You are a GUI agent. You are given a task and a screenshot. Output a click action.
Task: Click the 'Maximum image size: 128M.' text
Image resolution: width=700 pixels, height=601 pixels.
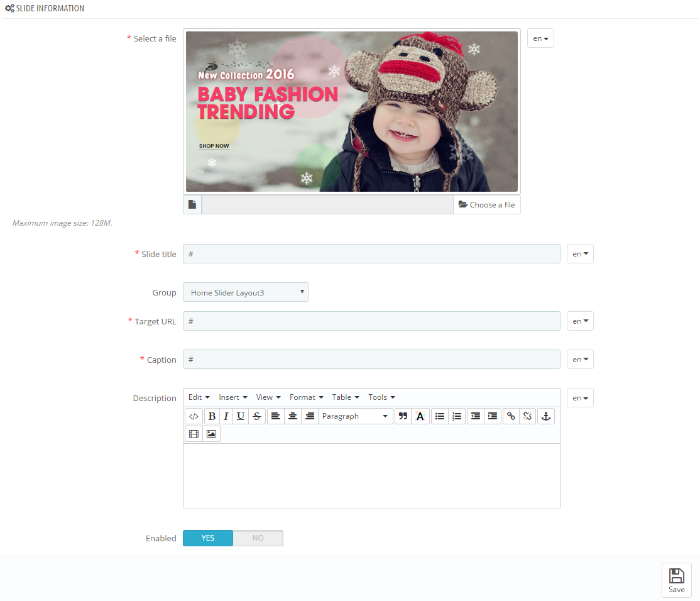click(x=62, y=223)
